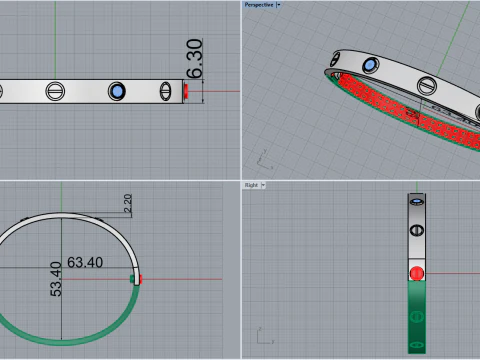Screen dimensions: 480x360
Task: Select the 53.40 dimension text
Action: [x=56, y=279]
